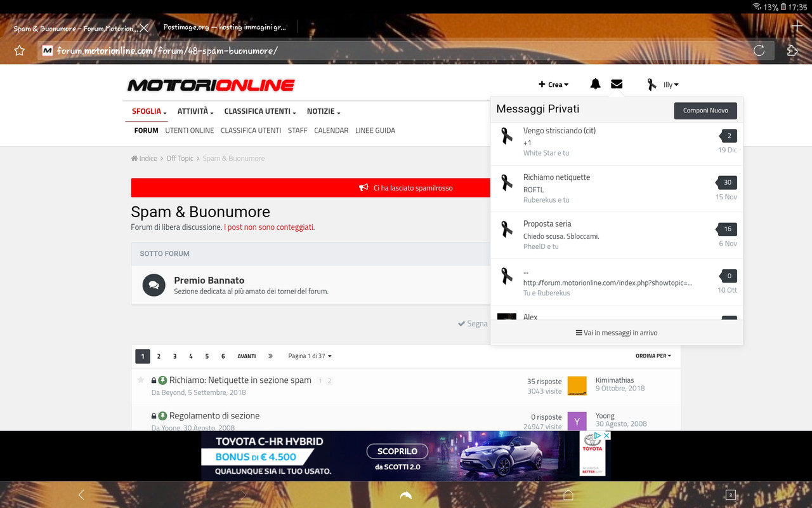Open notifications bell icon

pos(595,84)
